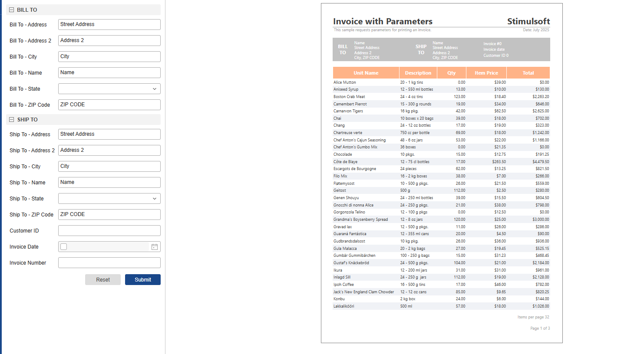Focus the Ship To - Address field

tap(109, 134)
